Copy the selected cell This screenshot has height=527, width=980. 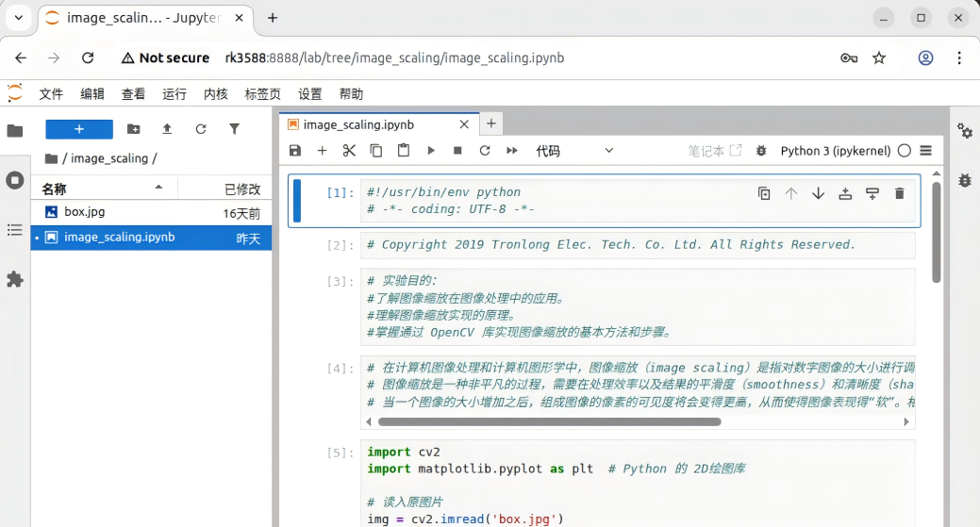click(x=376, y=151)
